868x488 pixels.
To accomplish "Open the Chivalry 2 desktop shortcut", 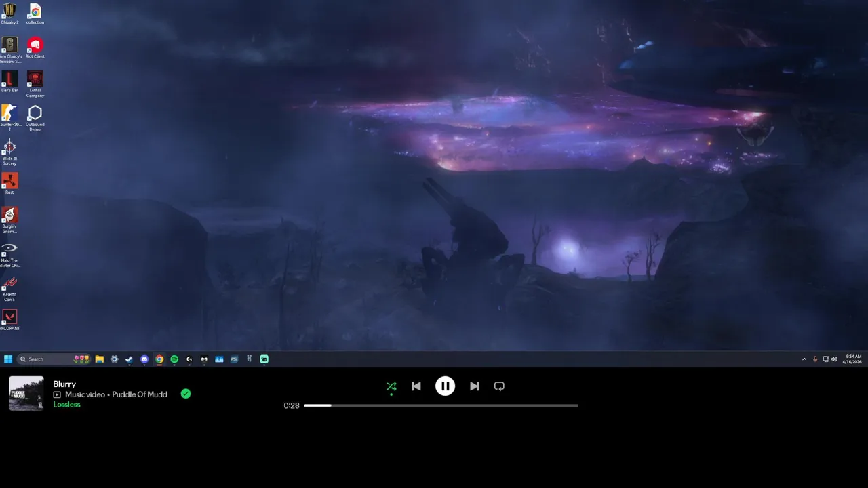I will click(x=9, y=14).
